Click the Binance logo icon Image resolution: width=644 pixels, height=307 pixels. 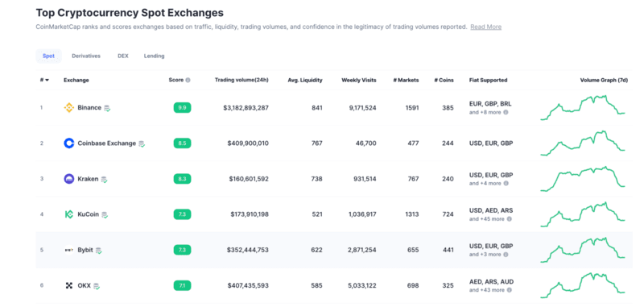(68, 108)
